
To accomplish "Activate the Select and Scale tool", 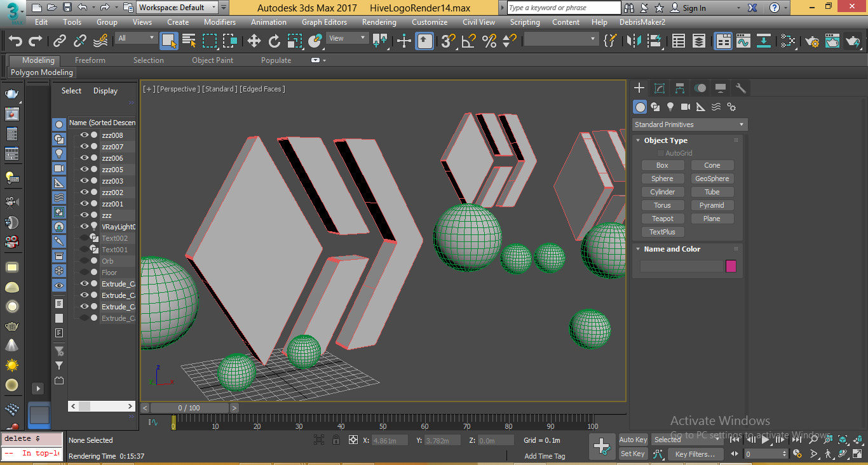I will click(295, 41).
